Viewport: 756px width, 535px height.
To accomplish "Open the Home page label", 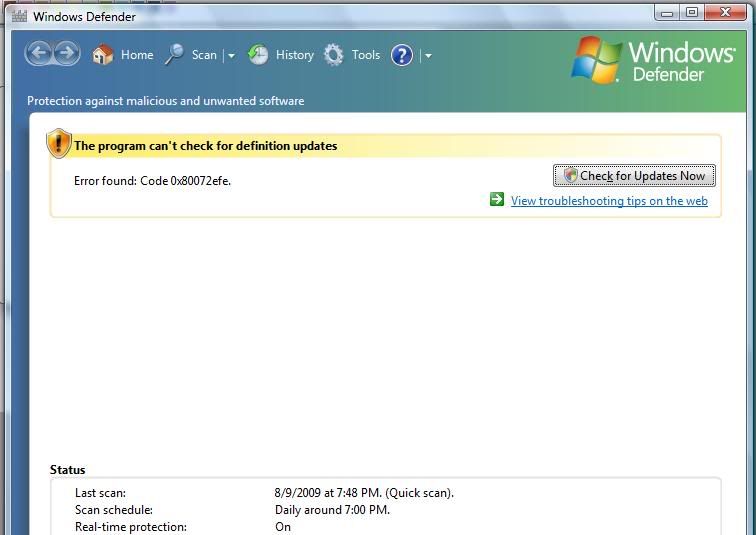I will [137, 55].
